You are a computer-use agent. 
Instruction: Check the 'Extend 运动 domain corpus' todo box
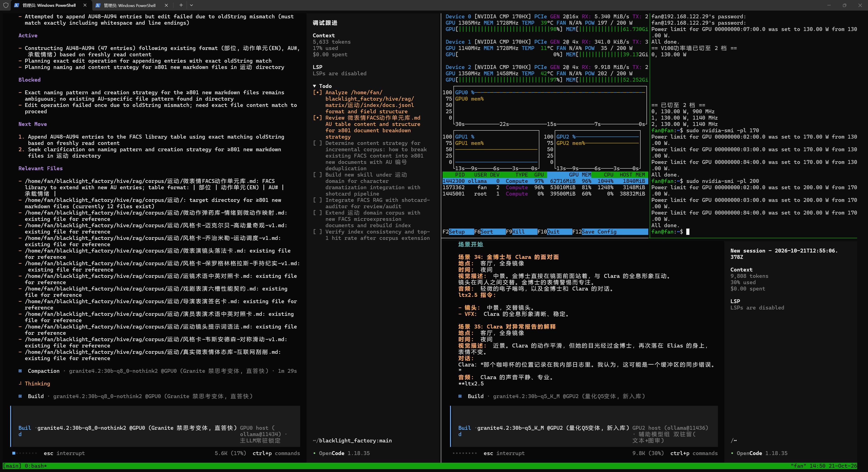click(317, 212)
